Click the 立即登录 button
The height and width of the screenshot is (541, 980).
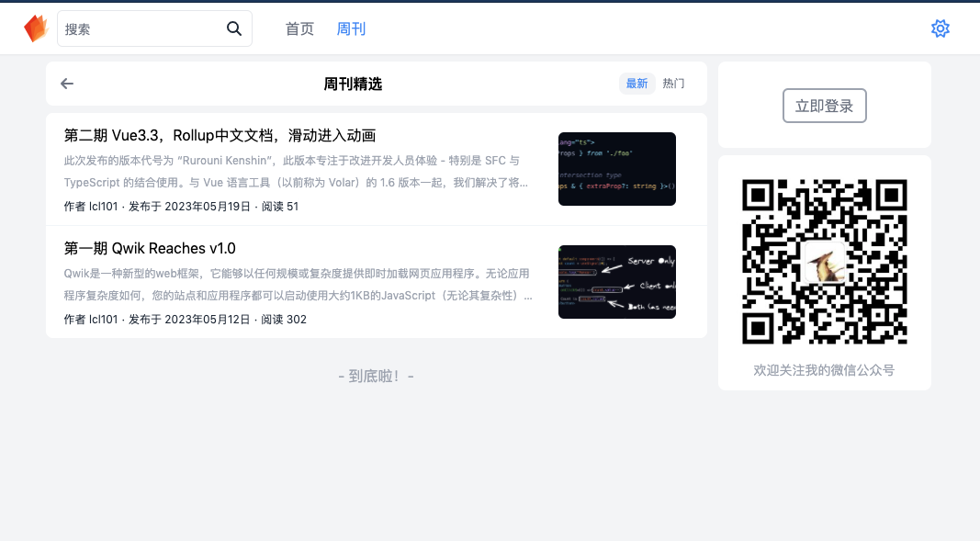[825, 106]
